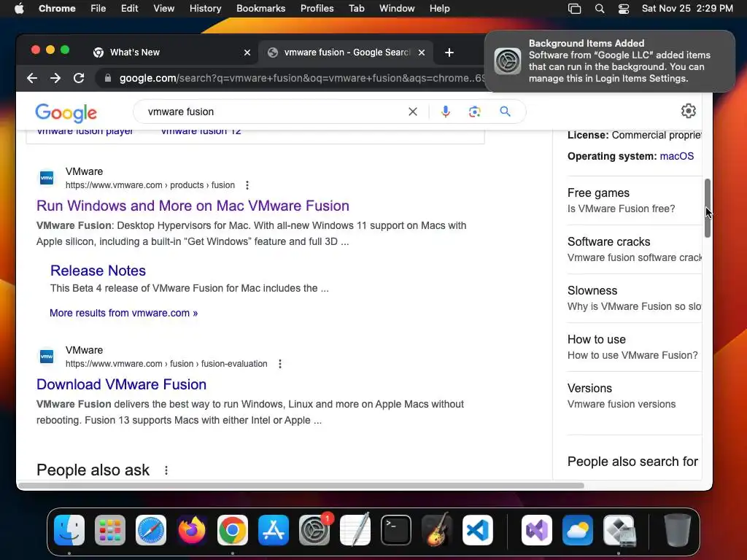Open the Bookmarks menu
The image size is (747, 560).
tap(260, 9)
